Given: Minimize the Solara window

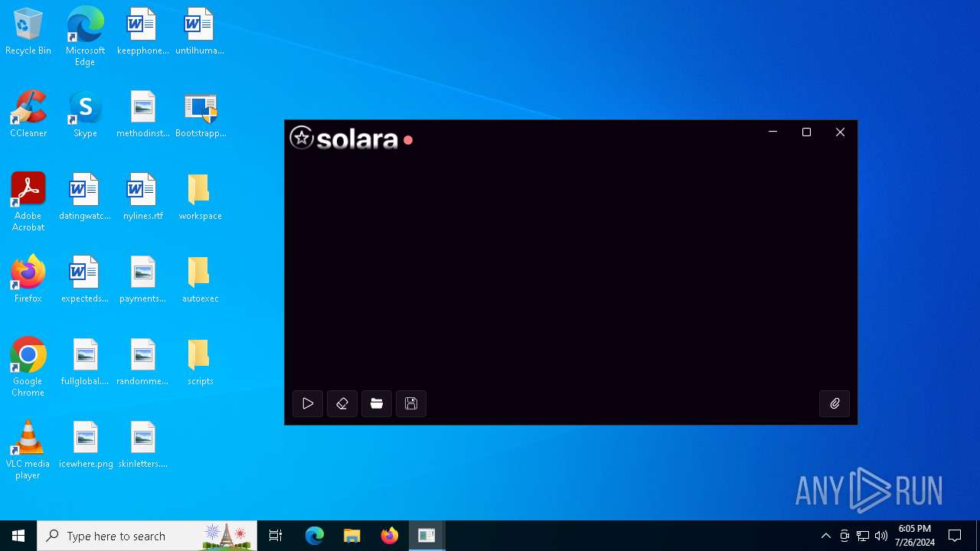Looking at the screenshot, I should pyautogui.click(x=773, y=132).
